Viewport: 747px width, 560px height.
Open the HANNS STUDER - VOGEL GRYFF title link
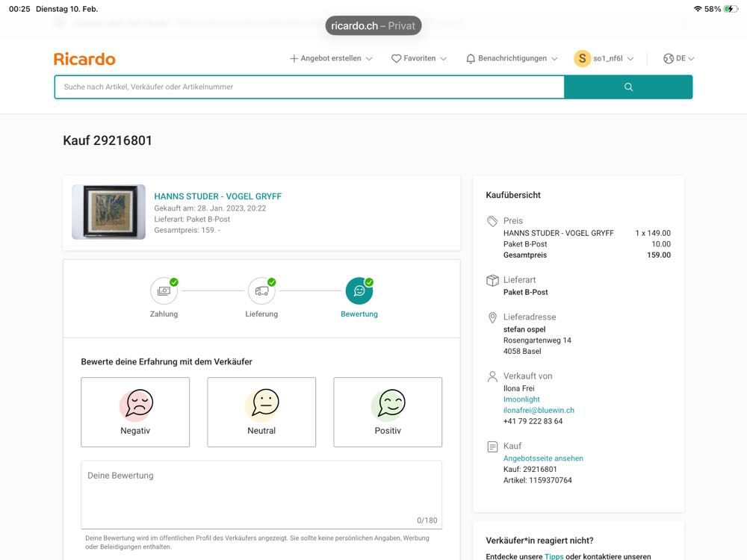[x=217, y=196]
